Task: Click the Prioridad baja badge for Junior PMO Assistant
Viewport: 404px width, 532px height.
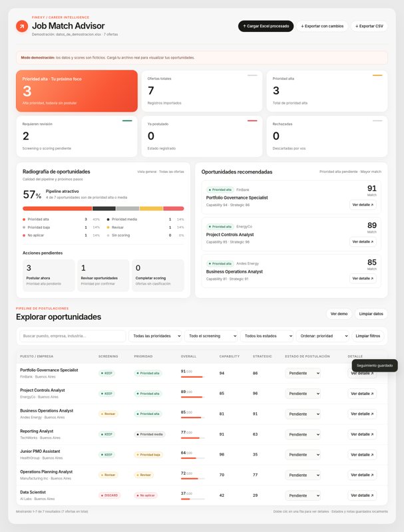Action: coord(148,455)
